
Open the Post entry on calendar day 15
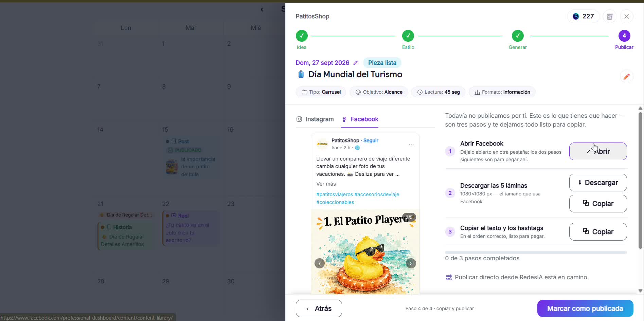(192, 158)
